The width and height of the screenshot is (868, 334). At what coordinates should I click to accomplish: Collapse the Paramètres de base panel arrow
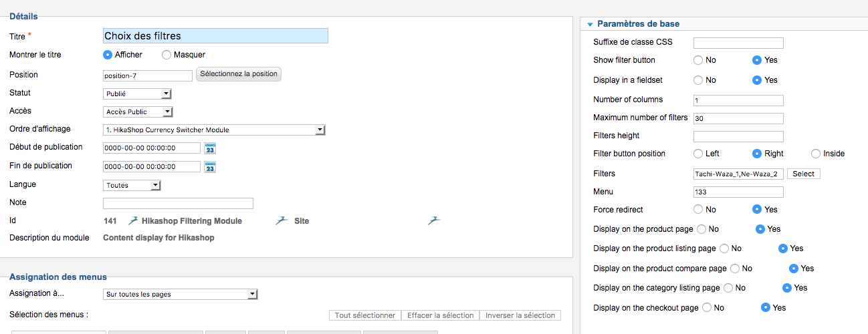click(590, 25)
